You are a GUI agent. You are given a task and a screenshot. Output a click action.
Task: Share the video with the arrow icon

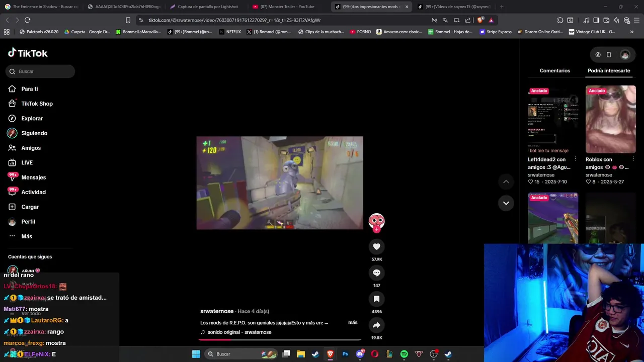tap(376, 325)
